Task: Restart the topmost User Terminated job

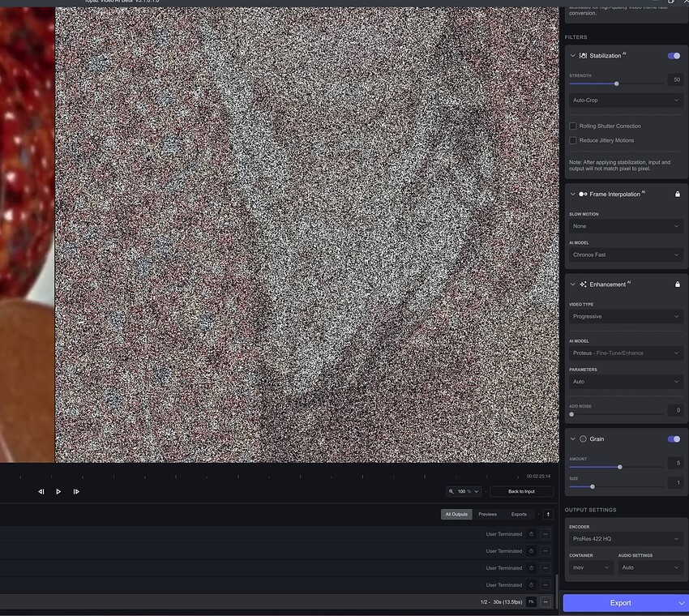Action: (531, 534)
